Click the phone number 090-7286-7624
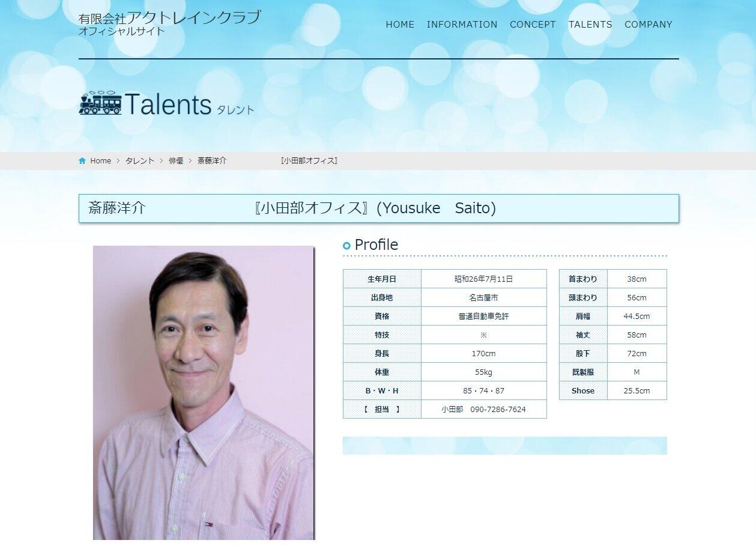This screenshot has height=546, width=756. point(497,409)
